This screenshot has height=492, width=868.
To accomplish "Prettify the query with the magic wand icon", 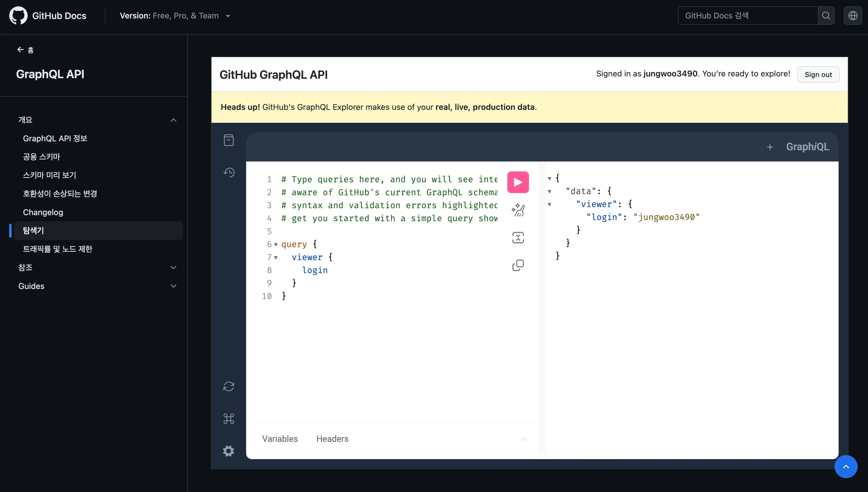I will (518, 210).
